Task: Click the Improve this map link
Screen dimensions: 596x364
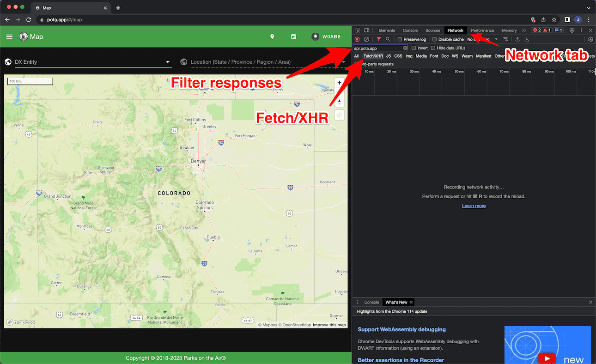Action: [329, 325]
